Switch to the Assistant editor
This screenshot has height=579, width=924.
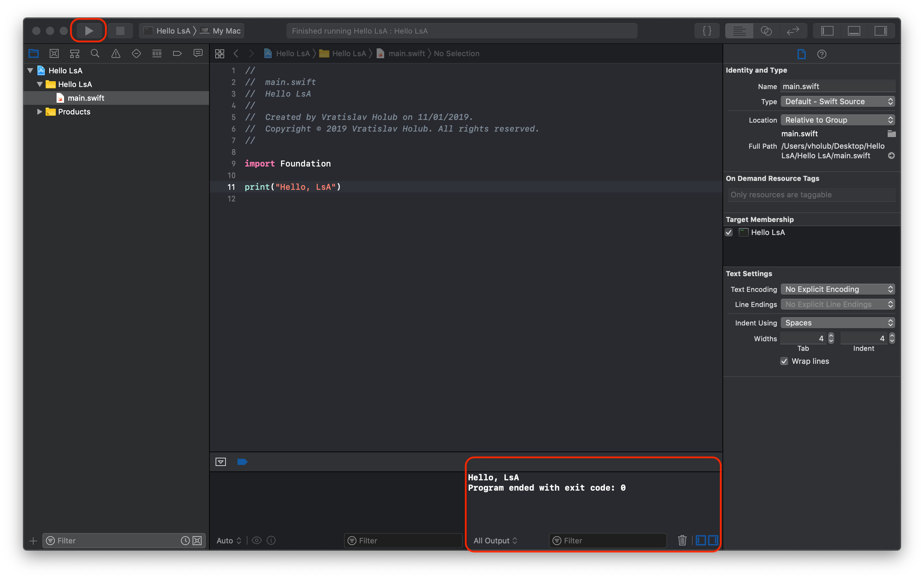766,30
